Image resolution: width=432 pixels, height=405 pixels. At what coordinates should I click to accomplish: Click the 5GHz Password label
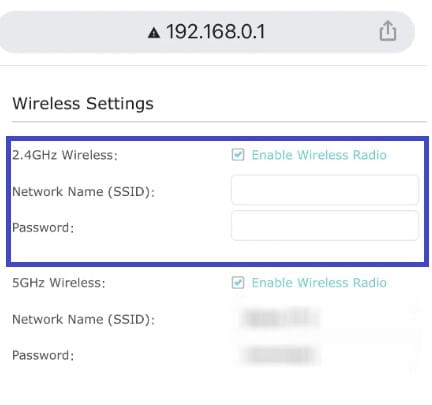pos(43,355)
